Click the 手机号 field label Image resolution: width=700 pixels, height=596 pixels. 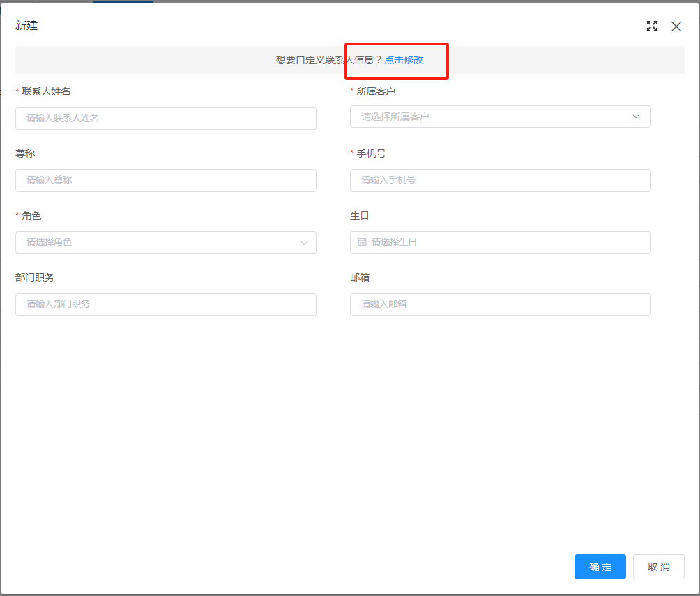click(x=371, y=153)
